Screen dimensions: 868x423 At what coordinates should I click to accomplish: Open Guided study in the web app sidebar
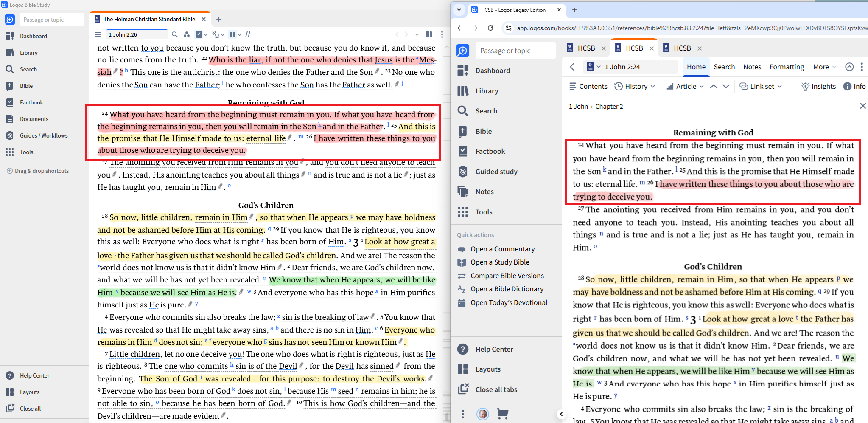click(487, 172)
